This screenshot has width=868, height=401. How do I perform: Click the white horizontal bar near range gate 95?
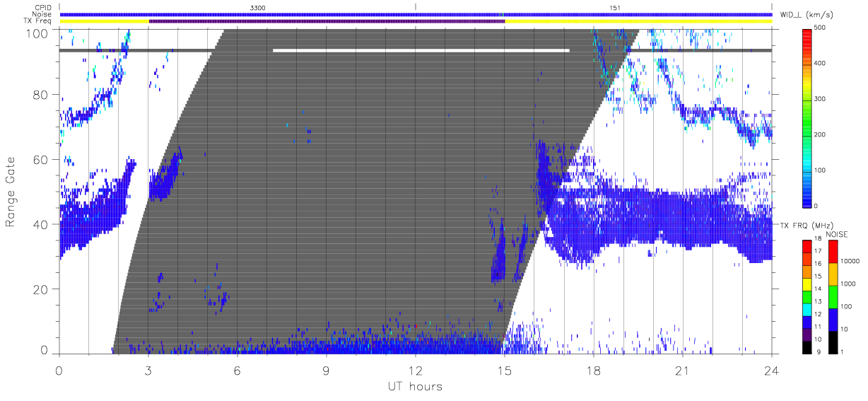421,50
